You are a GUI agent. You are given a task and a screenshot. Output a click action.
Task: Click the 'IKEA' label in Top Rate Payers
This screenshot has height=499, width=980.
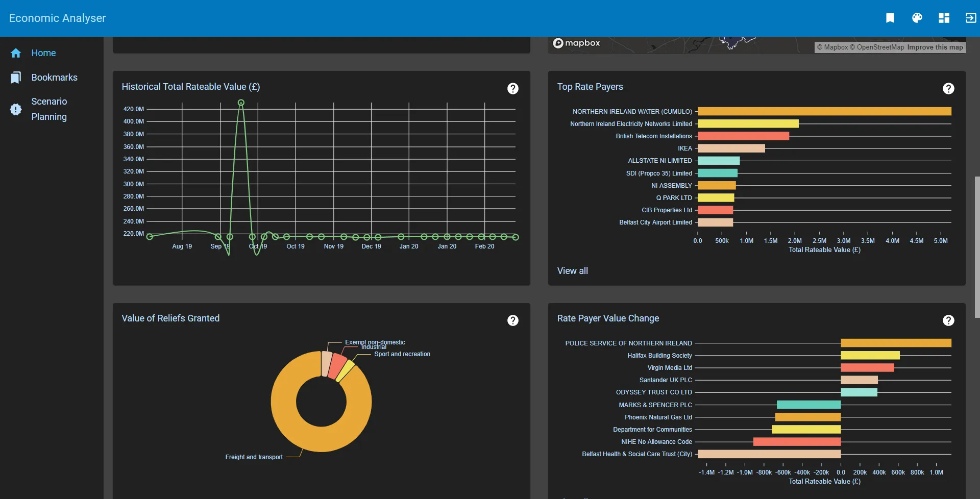pos(685,148)
